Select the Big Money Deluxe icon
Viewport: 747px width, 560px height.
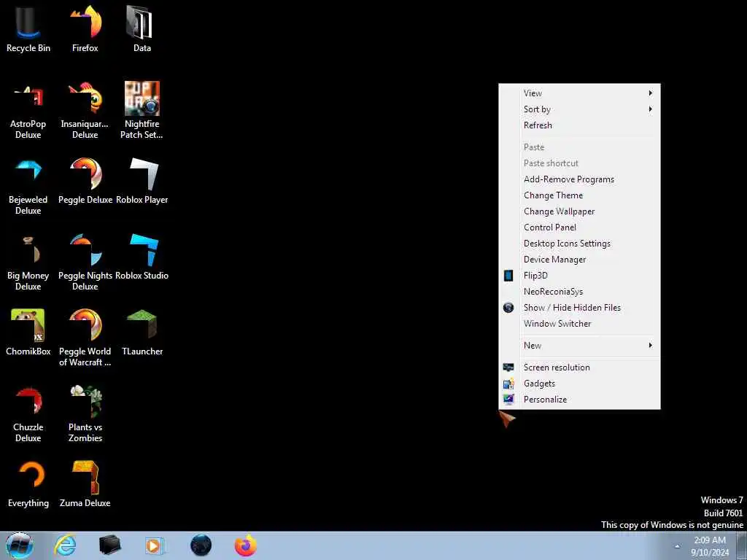click(28, 262)
